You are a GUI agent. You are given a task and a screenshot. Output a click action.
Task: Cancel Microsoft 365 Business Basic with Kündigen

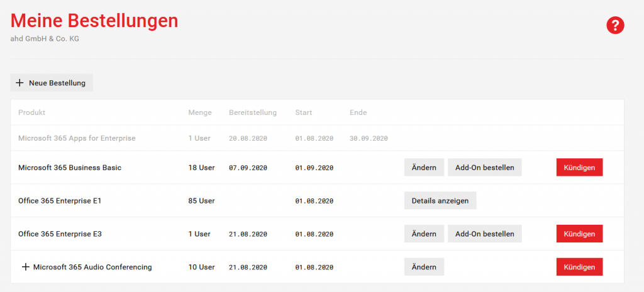point(579,167)
